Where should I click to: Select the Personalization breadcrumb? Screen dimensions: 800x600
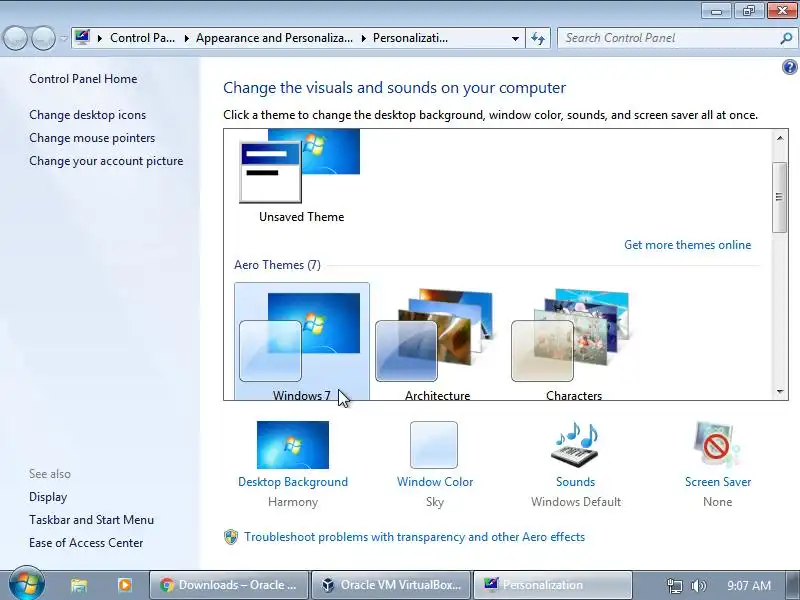click(411, 38)
